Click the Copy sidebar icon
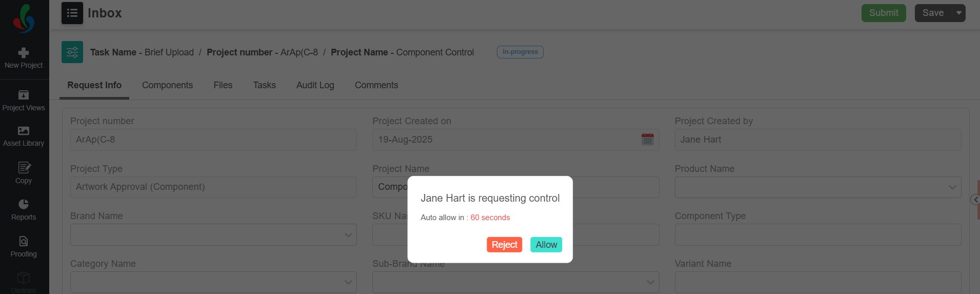 click(x=24, y=167)
